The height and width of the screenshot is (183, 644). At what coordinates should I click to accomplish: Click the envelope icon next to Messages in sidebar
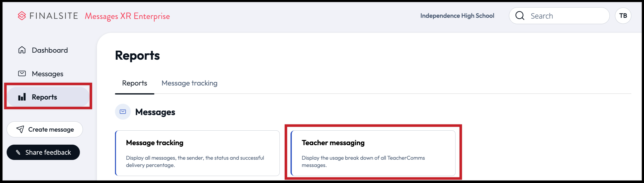pyautogui.click(x=22, y=73)
